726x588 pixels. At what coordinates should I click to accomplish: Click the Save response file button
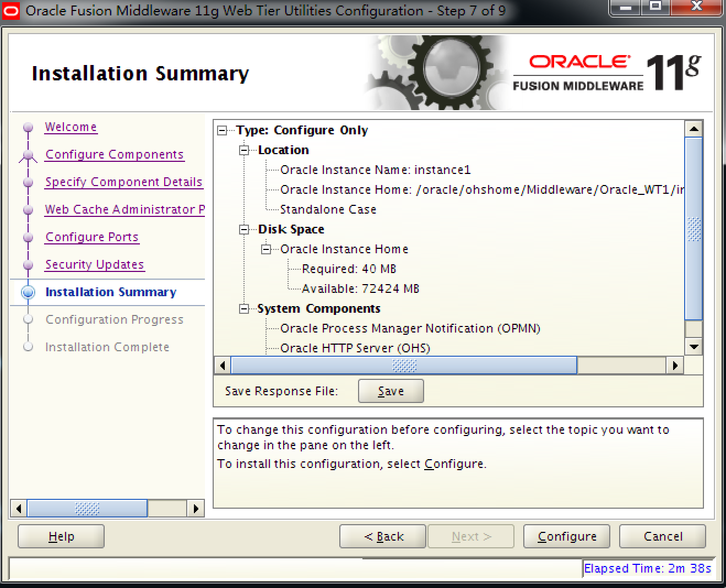tap(391, 391)
